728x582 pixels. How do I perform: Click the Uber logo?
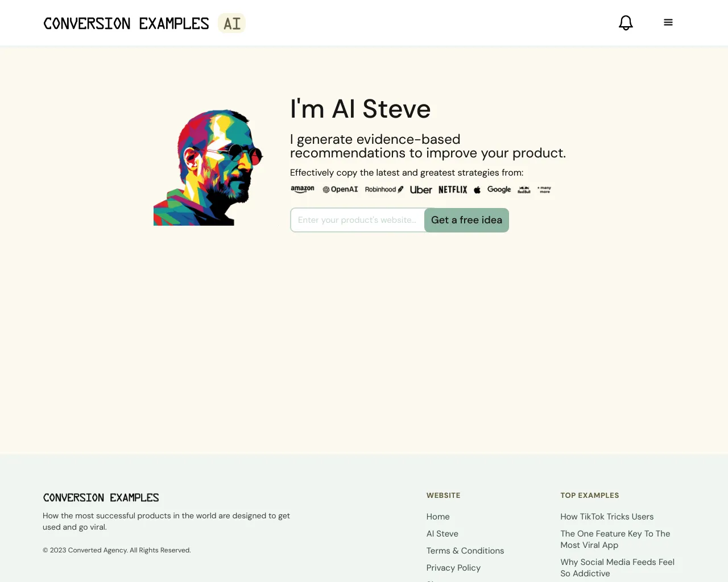coord(420,189)
